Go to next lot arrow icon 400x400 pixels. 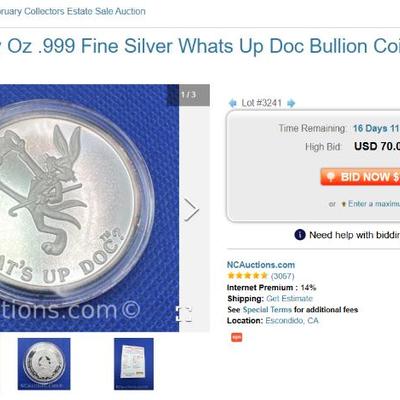click(x=291, y=103)
